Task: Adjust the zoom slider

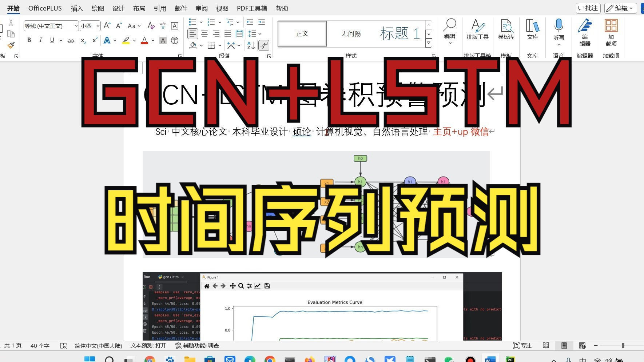Action: (623, 346)
